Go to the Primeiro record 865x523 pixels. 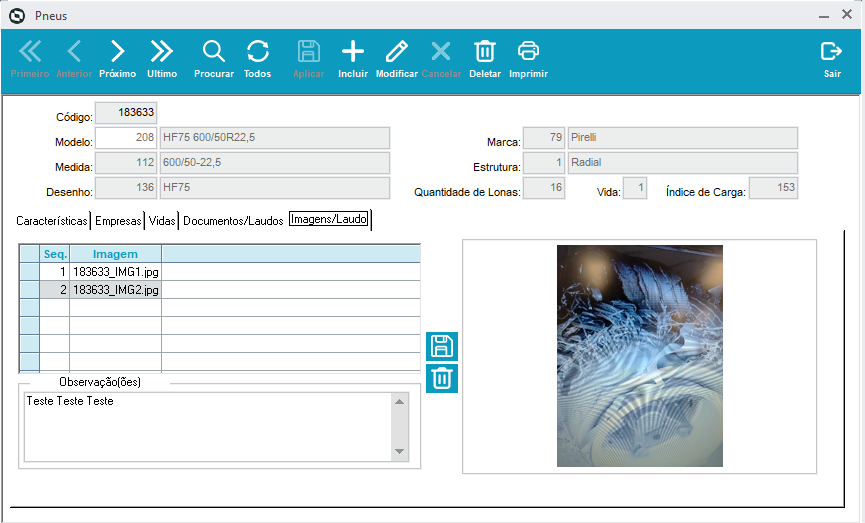[x=30, y=58]
